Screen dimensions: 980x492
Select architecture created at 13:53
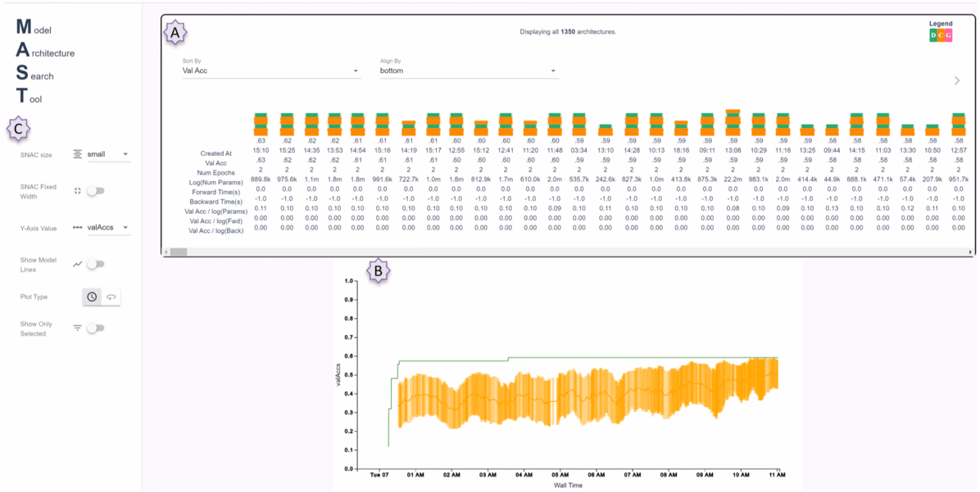coord(334,124)
